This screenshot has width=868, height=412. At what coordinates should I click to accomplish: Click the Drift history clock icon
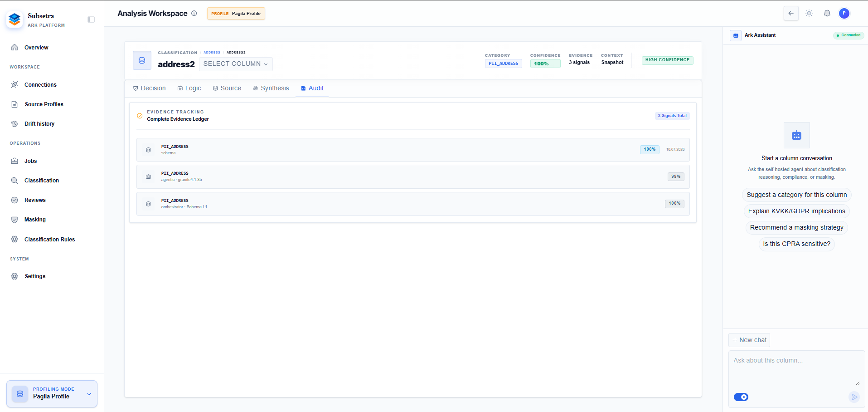click(15, 123)
